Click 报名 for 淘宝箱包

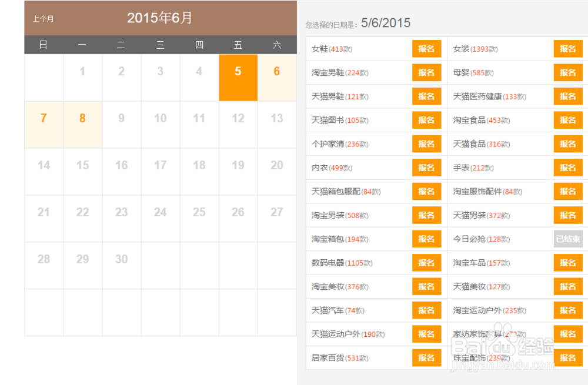pyautogui.click(x=426, y=239)
